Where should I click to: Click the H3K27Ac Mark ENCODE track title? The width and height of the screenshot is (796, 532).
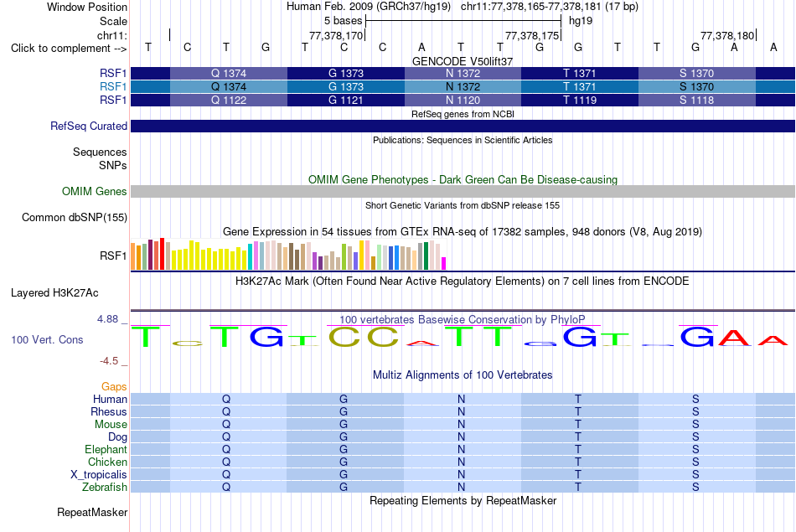(x=463, y=281)
